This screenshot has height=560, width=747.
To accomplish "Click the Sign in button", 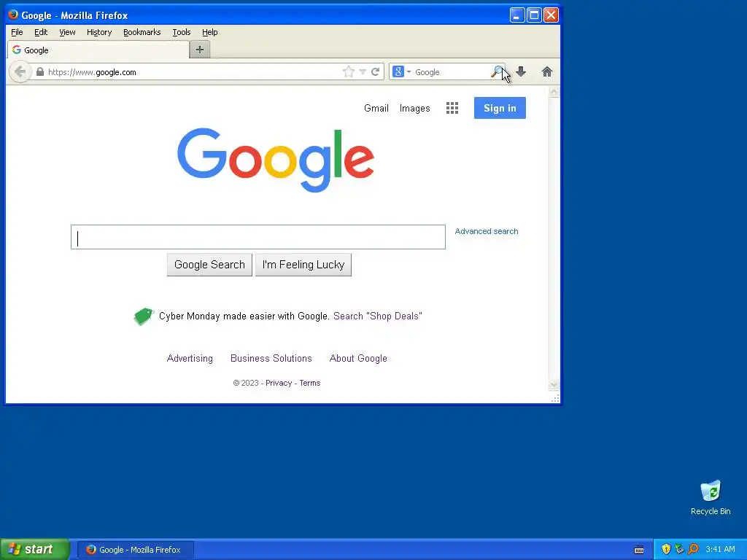I will 500,108.
